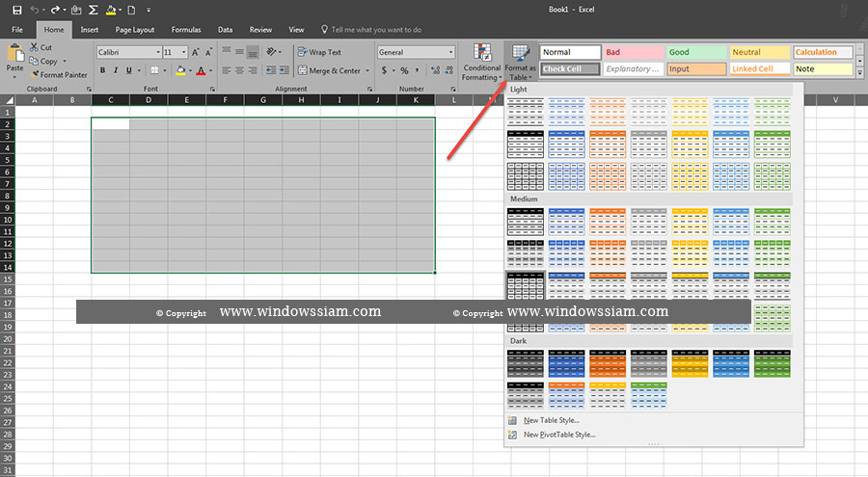Click Increase Decimal icon
Image resolution: width=868 pixels, height=477 pixels.
(435, 70)
